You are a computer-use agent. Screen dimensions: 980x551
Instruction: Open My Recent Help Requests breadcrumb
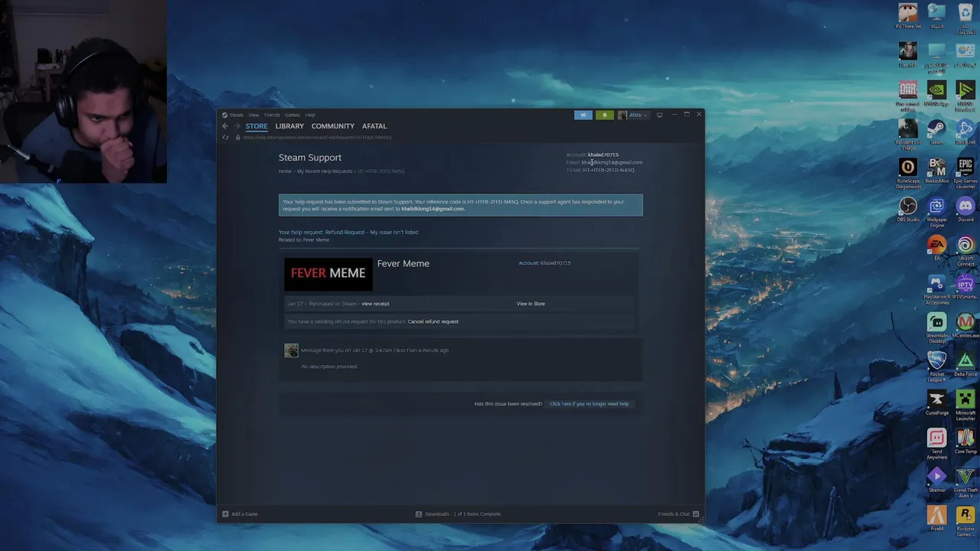(325, 171)
